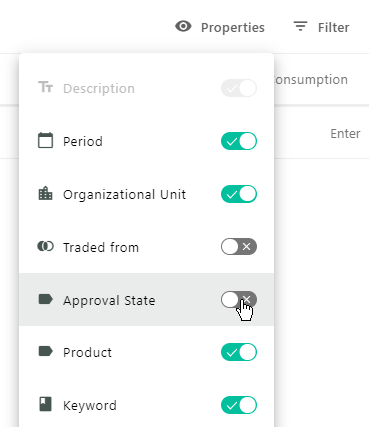Disable the Period property toggle
The height and width of the screenshot is (427, 369).
pyautogui.click(x=239, y=141)
